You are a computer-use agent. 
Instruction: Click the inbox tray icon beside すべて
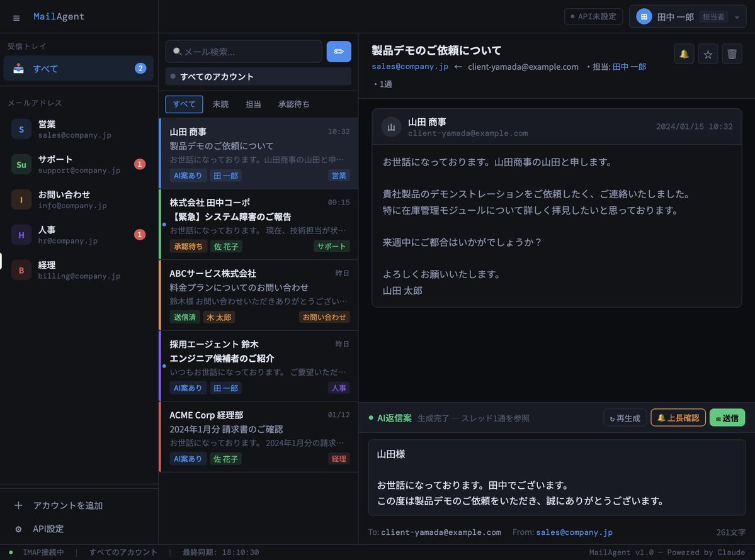pyautogui.click(x=18, y=69)
